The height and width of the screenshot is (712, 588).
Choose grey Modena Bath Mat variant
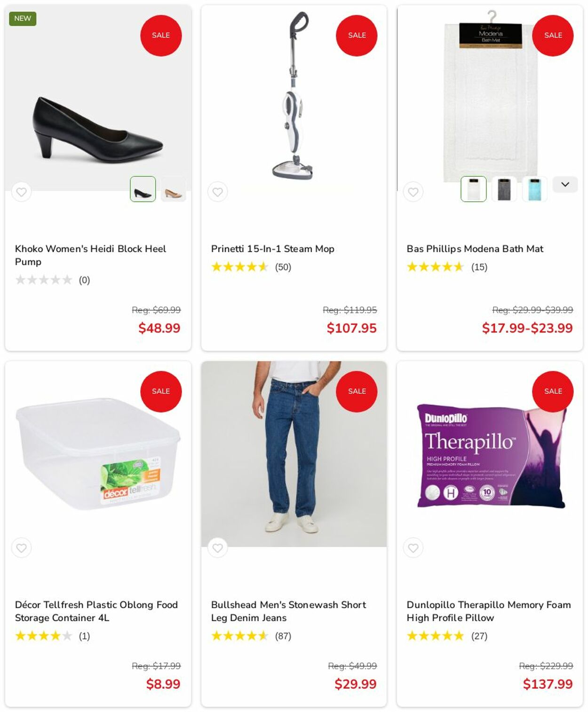pos(504,189)
